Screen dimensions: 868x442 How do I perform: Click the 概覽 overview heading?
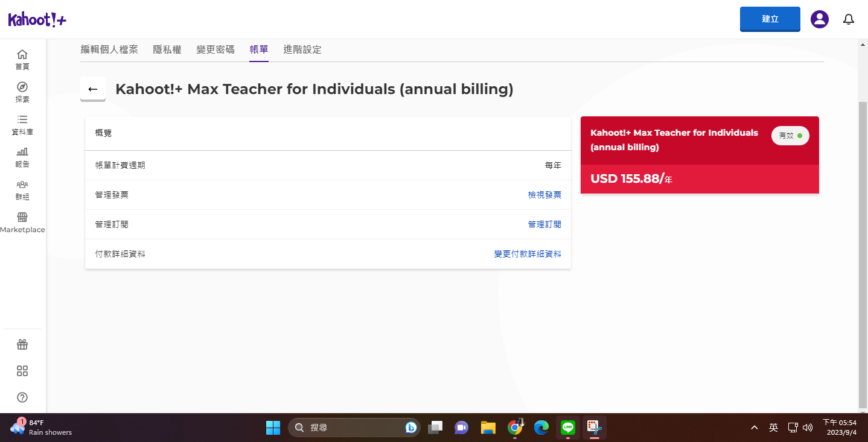(103, 133)
